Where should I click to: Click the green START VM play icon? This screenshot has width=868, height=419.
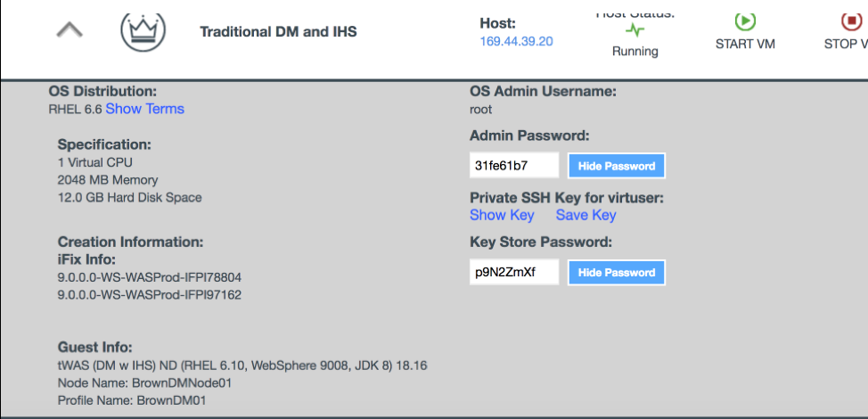(x=745, y=21)
